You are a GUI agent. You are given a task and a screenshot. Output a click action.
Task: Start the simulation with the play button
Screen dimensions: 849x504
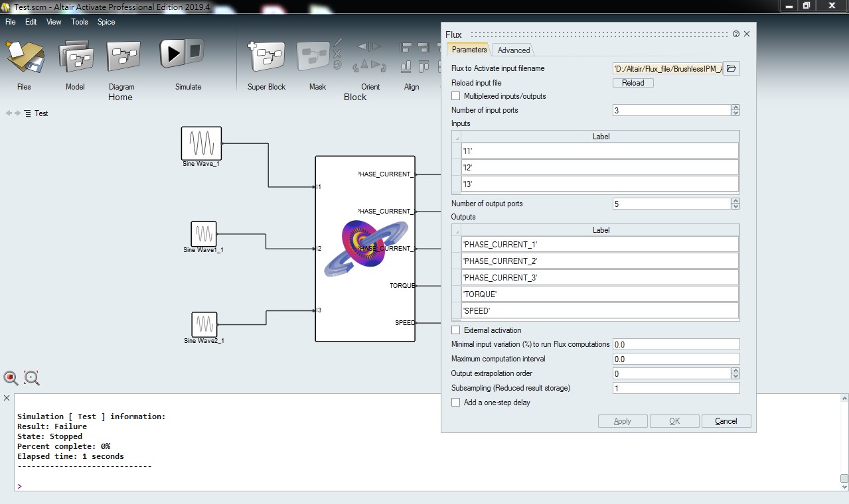pyautogui.click(x=172, y=53)
